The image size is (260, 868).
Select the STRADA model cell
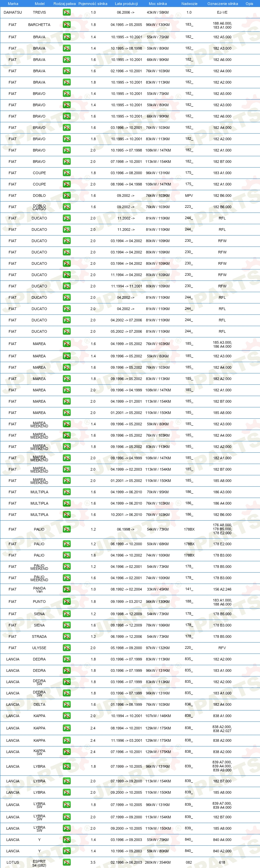(39, 637)
